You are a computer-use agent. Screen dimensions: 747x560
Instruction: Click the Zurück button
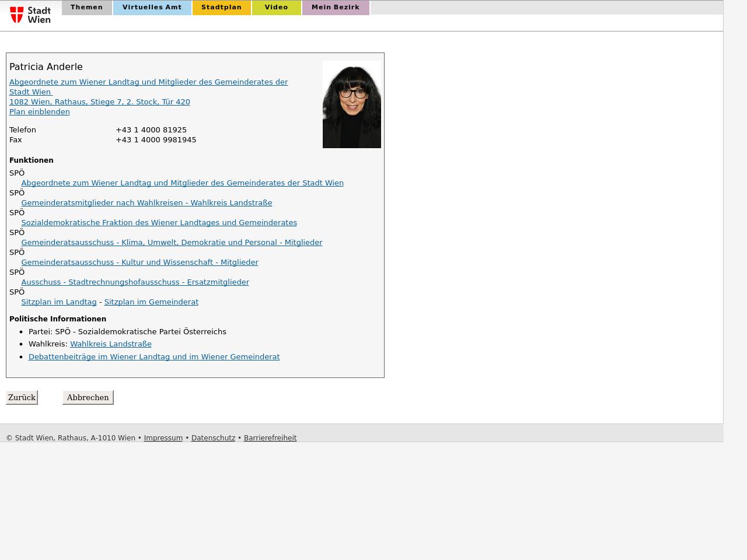tap(22, 397)
